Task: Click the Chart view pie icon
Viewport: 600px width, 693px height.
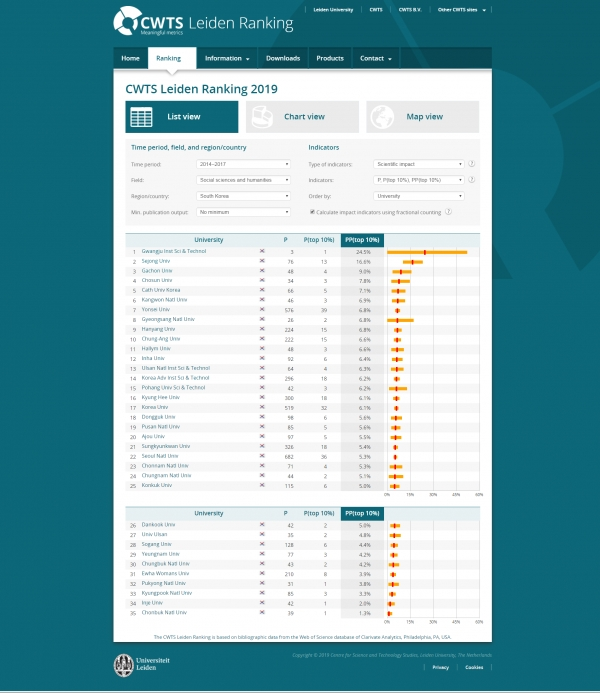Action: click(x=262, y=117)
